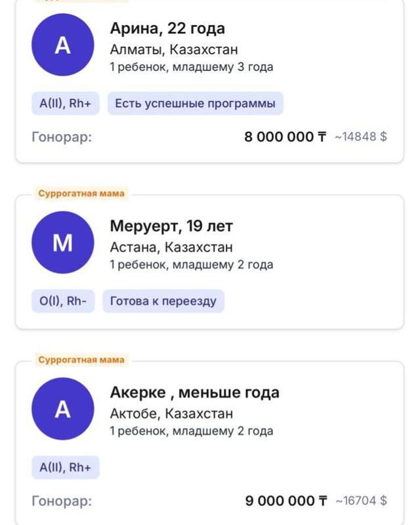
Task: Click Меруерт's circular avatar with letter М
Action: (x=62, y=243)
